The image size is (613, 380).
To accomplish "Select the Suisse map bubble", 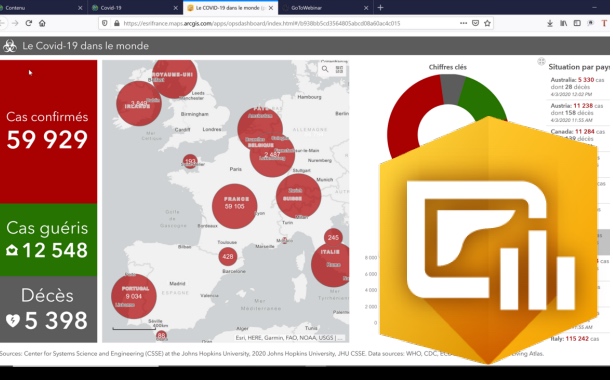I will coord(299,196).
